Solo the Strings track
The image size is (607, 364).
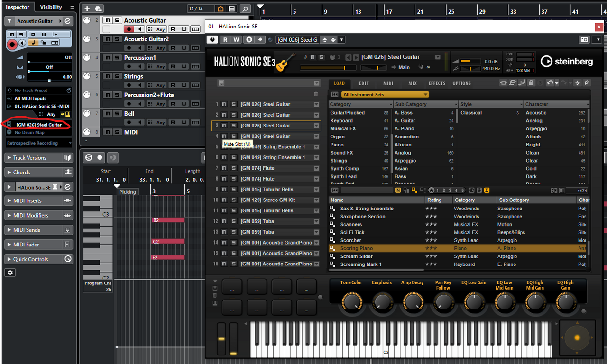point(117,76)
